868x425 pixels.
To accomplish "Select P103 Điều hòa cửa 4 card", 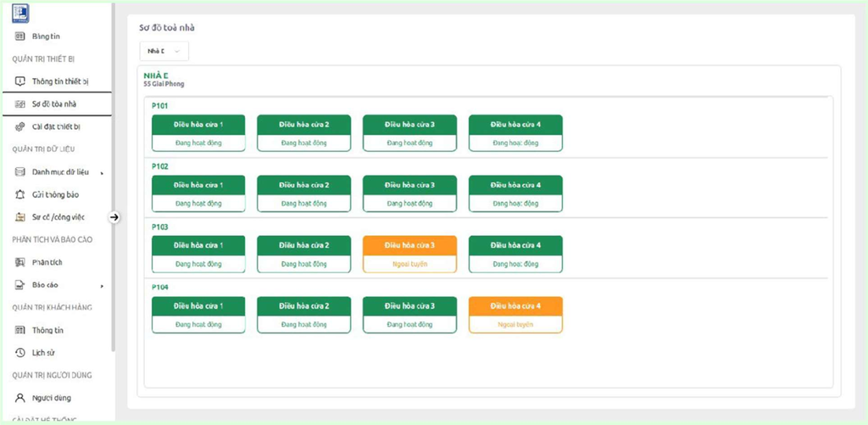I will click(x=515, y=254).
